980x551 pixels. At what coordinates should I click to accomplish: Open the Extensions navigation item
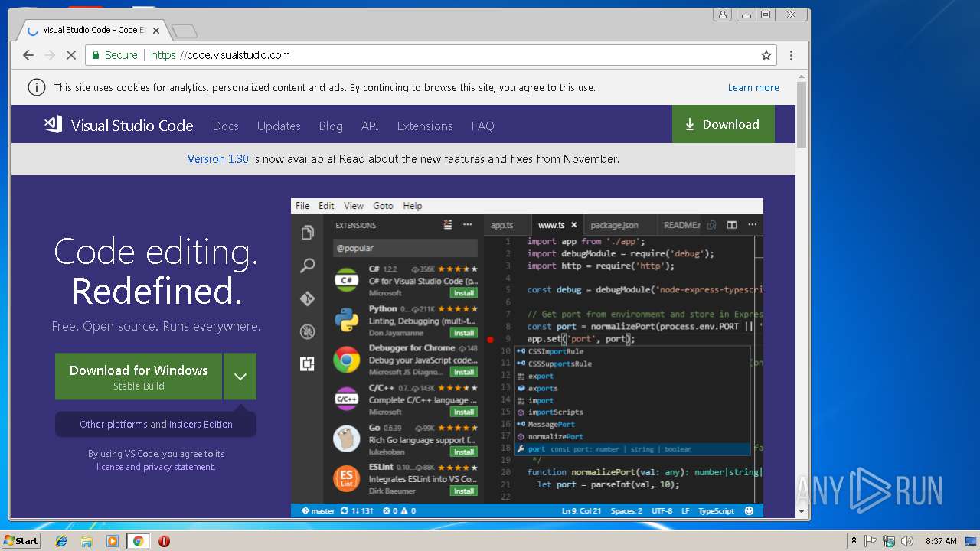(x=425, y=126)
